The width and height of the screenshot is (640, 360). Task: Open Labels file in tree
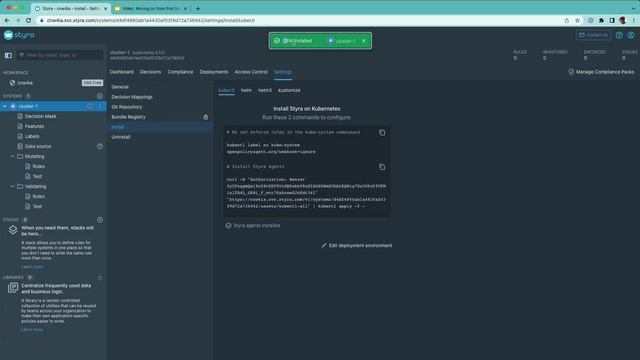32,136
